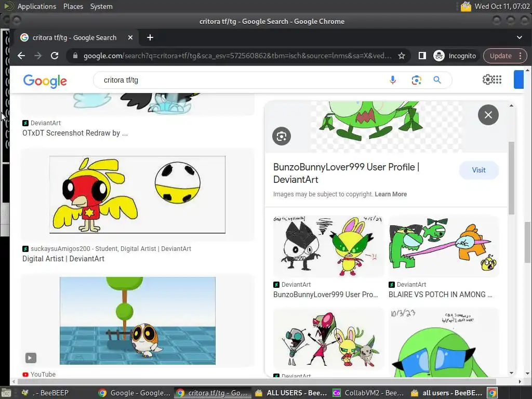Click the page scrollbar thumb at right edge
Image resolution: width=532 pixels, height=399 pixels.
[527, 242]
